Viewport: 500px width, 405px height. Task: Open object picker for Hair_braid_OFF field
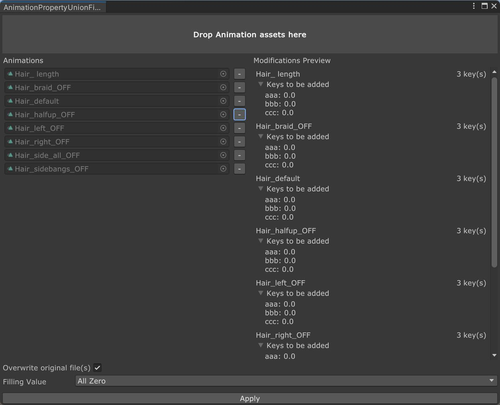pyautogui.click(x=223, y=87)
